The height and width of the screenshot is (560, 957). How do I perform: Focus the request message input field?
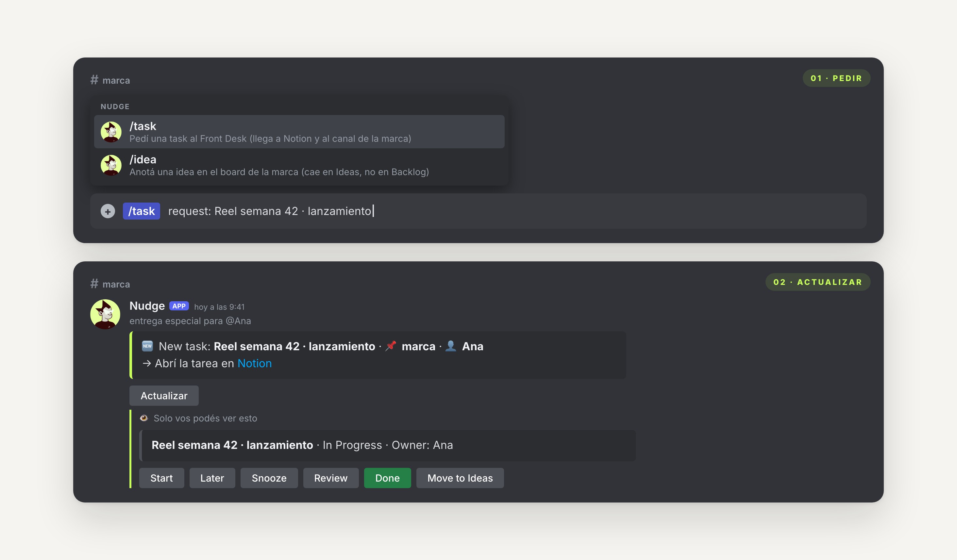pyautogui.click(x=478, y=211)
